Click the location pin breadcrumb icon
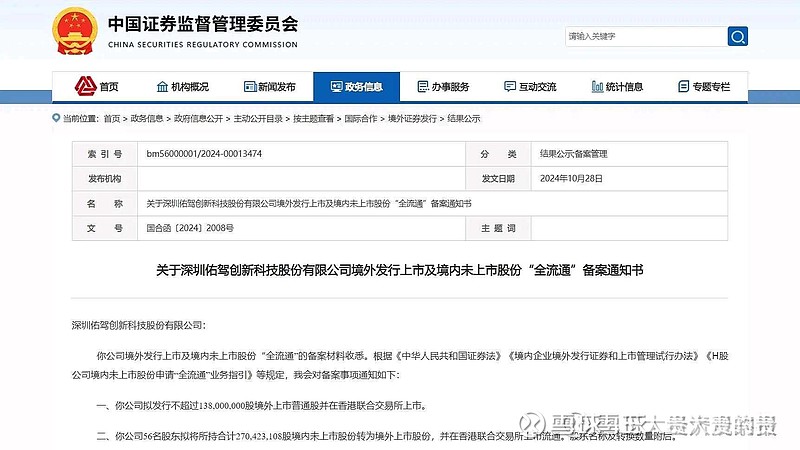This screenshot has height=450, width=800. [56, 118]
